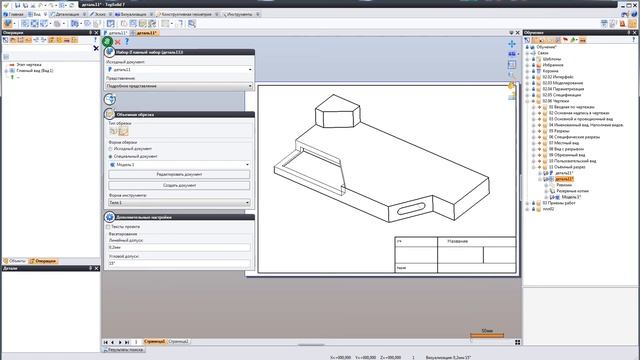The width and height of the screenshot is (640, 360).
Task: Click the first icon in Обучение panel toolbar
Action: pos(527,40)
